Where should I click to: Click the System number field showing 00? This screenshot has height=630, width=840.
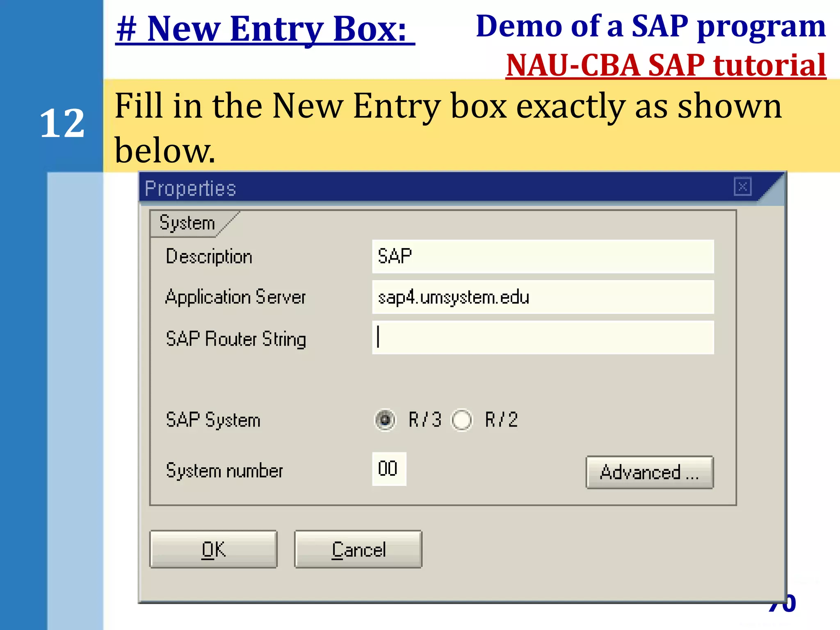pyautogui.click(x=389, y=469)
